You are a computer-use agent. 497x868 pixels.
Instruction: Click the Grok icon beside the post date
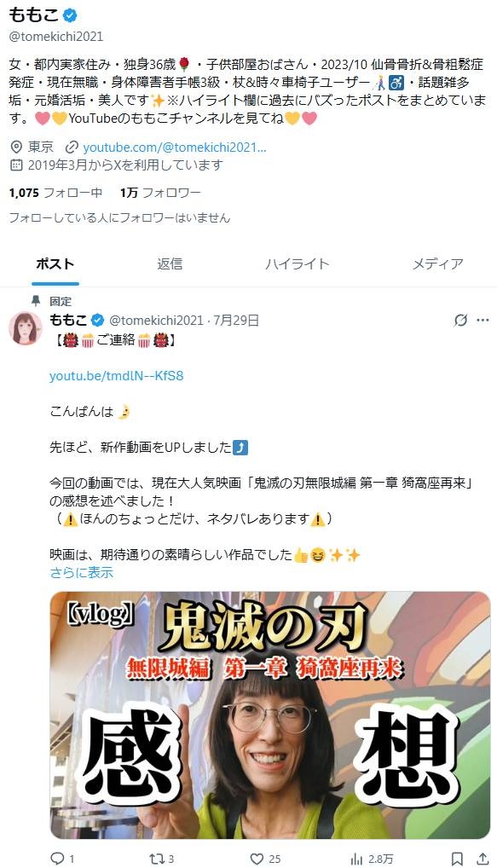[460, 320]
